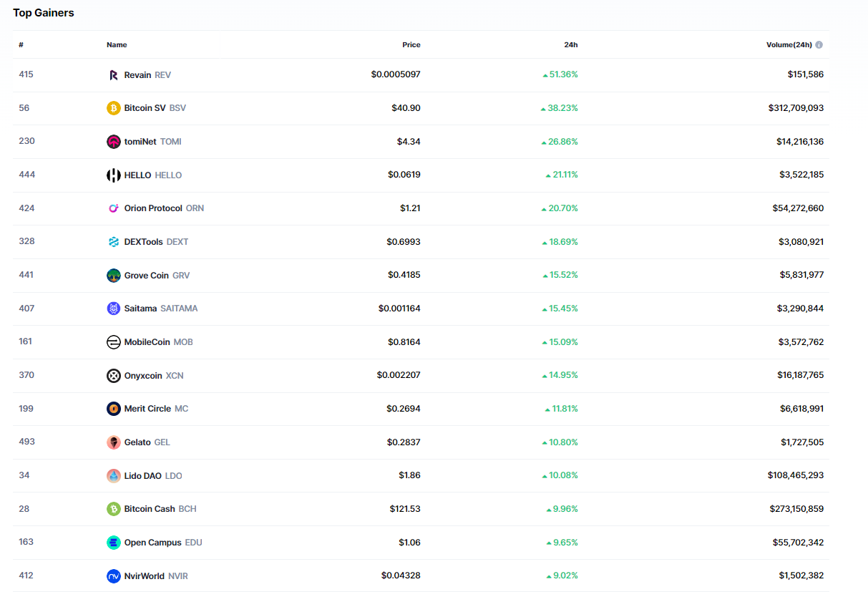Click DEXTools' volume $3,080,921

pyautogui.click(x=801, y=242)
